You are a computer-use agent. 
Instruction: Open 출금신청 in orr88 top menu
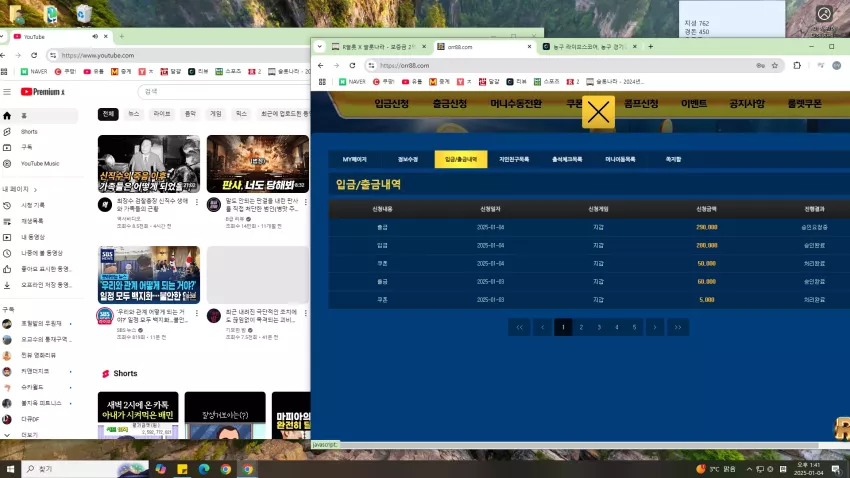pos(449,104)
